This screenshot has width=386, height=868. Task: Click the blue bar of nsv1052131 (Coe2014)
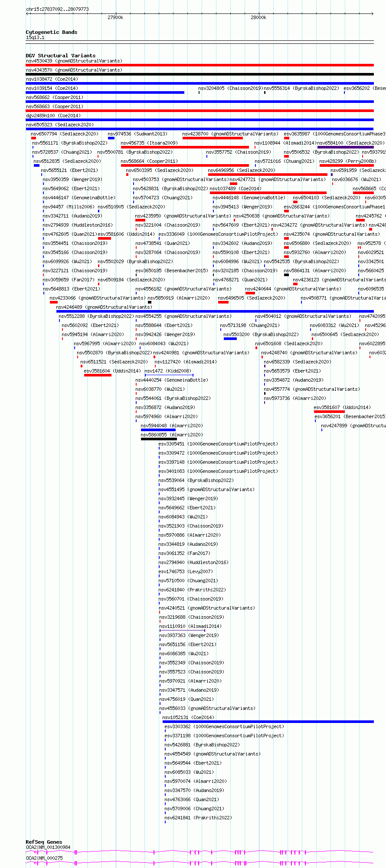point(268,722)
